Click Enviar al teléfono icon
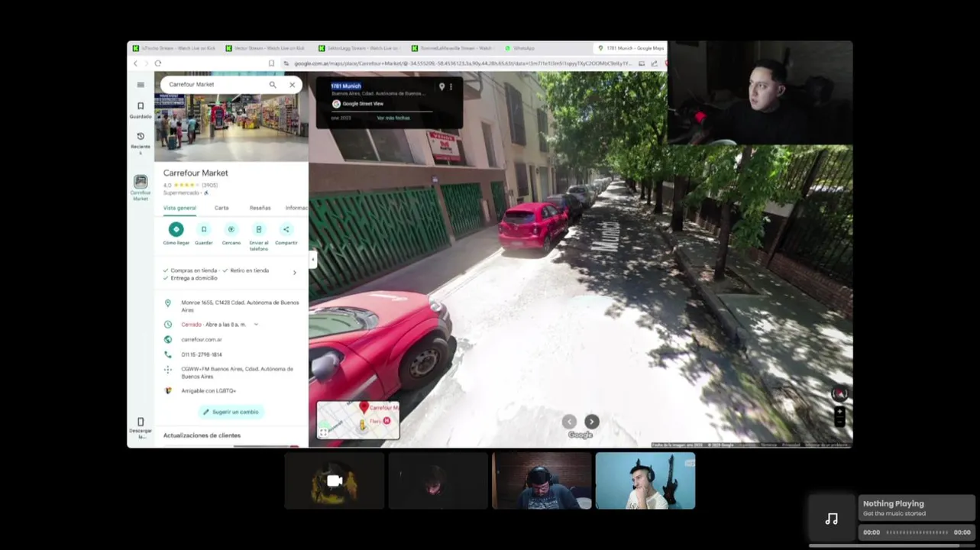 (x=259, y=229)
